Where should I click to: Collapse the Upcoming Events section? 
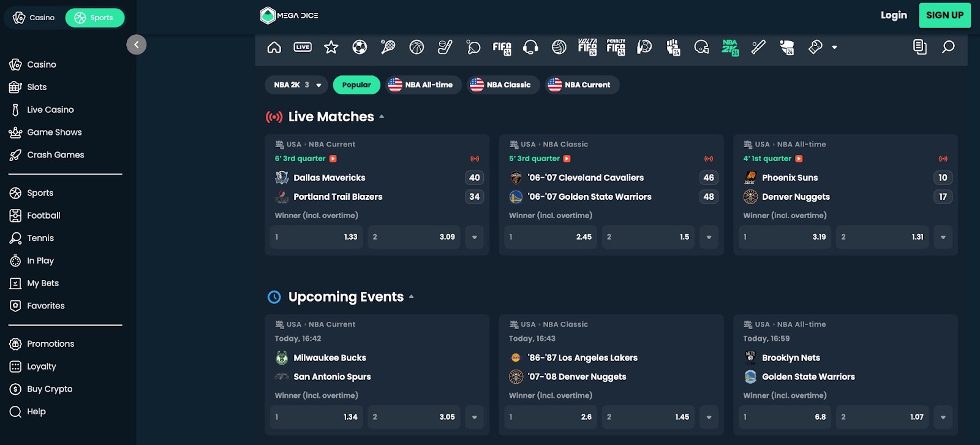[412, 297]
